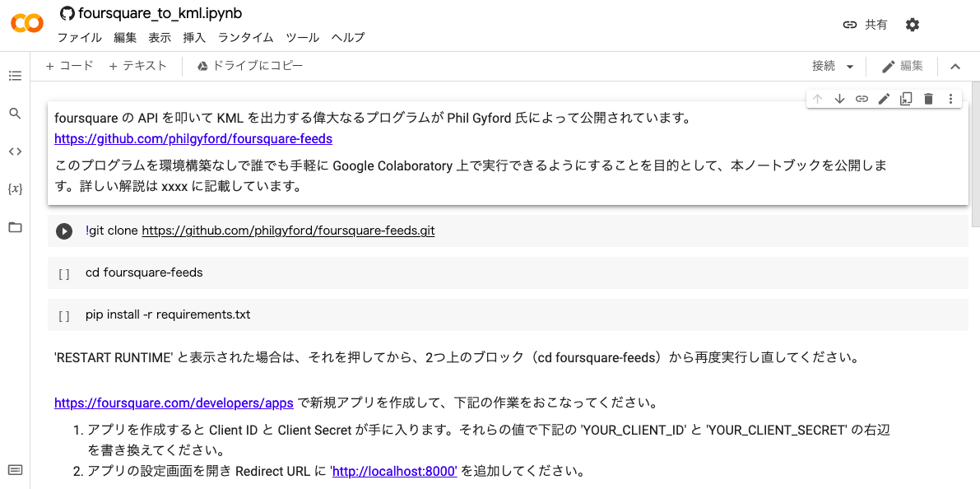Open more cell actions three-dot menu

(x=950, y=98)
